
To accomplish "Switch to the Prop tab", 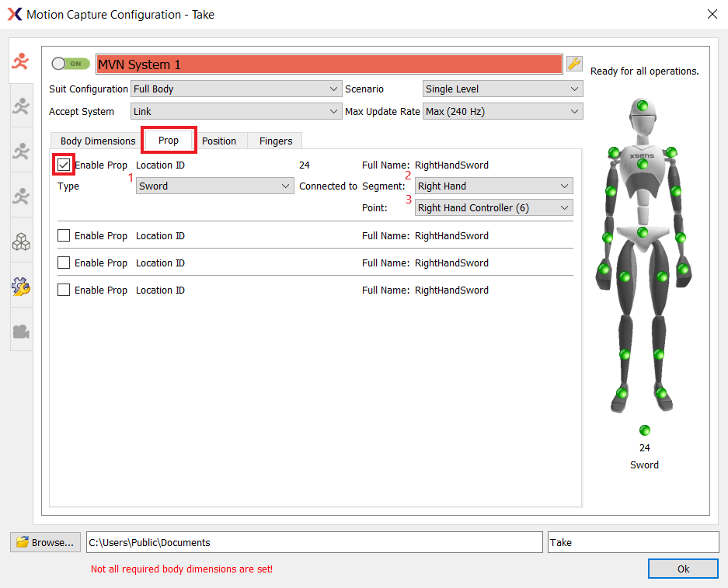I will pos(169,140).
